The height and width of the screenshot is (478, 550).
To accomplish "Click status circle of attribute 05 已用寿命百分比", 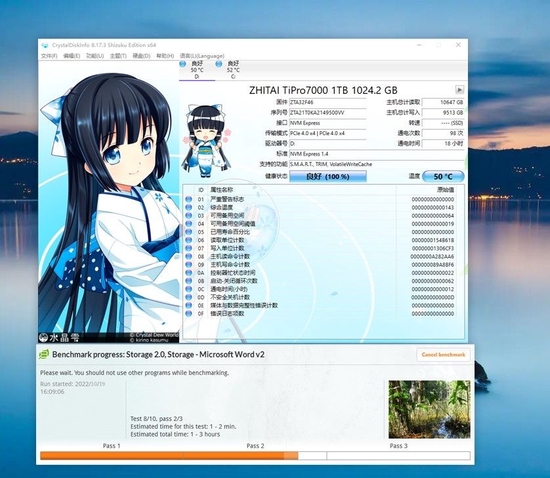I will pos(189,232).
